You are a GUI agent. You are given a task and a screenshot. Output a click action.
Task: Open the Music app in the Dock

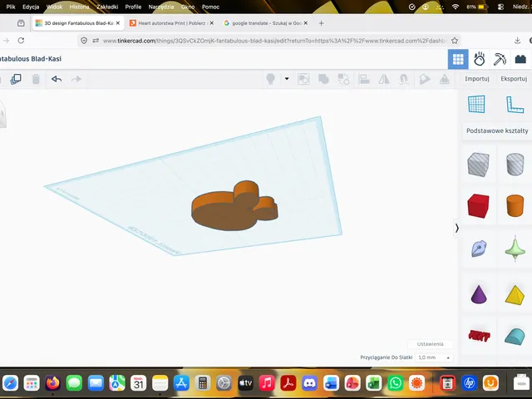(267, 383)
